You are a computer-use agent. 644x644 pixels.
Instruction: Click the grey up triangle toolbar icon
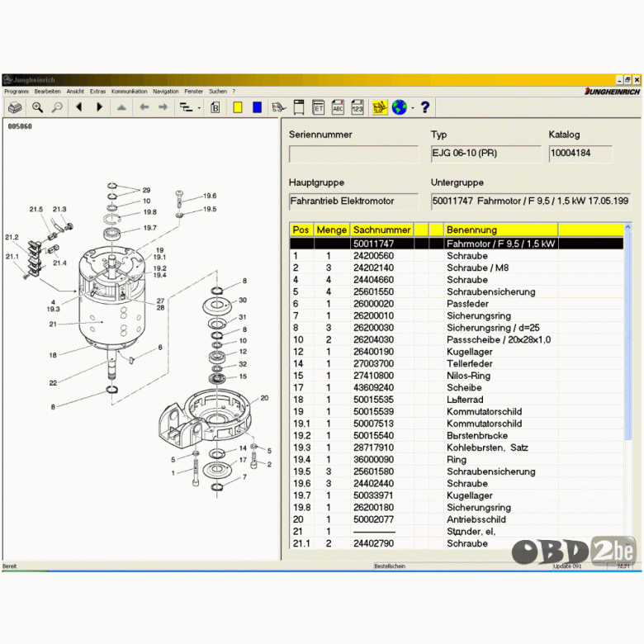(x=121, y=107)
